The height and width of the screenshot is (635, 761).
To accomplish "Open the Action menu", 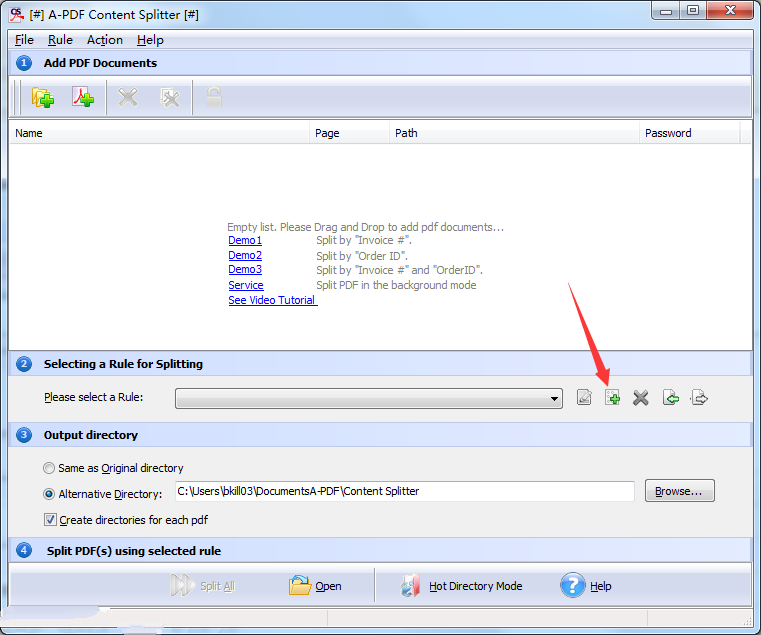I will click(x=105, y=40).
